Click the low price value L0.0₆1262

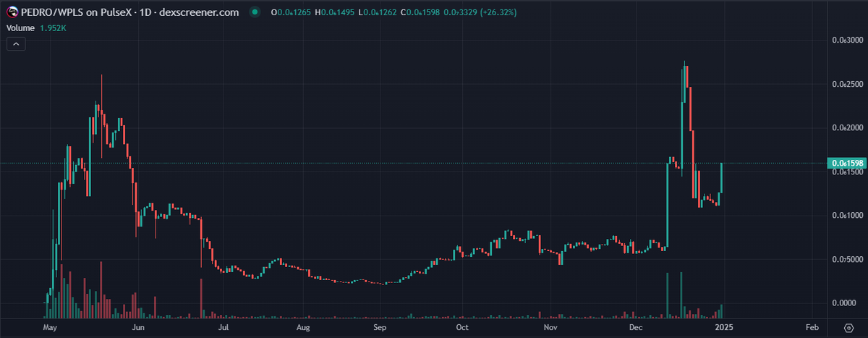click(x=376, y=13)
